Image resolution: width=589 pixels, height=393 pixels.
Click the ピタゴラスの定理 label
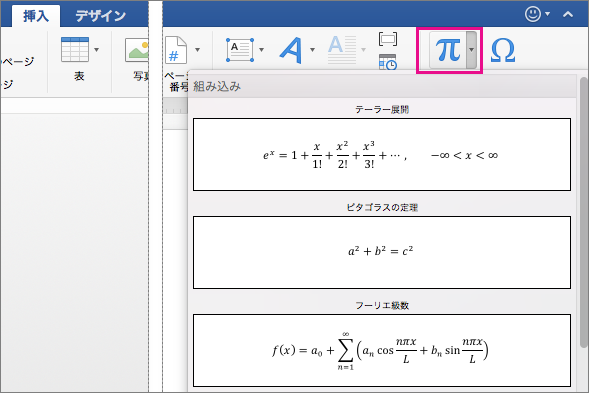coord(382,207)
